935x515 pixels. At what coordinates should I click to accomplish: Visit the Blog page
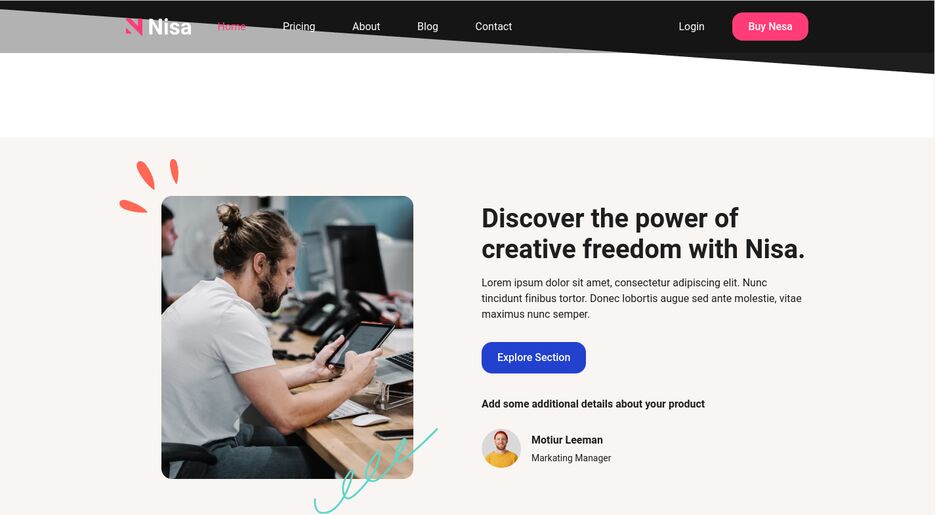428,26
